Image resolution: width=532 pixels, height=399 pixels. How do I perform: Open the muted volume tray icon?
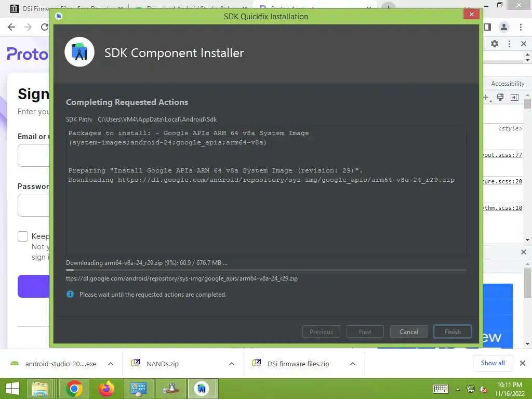(483, 389)
